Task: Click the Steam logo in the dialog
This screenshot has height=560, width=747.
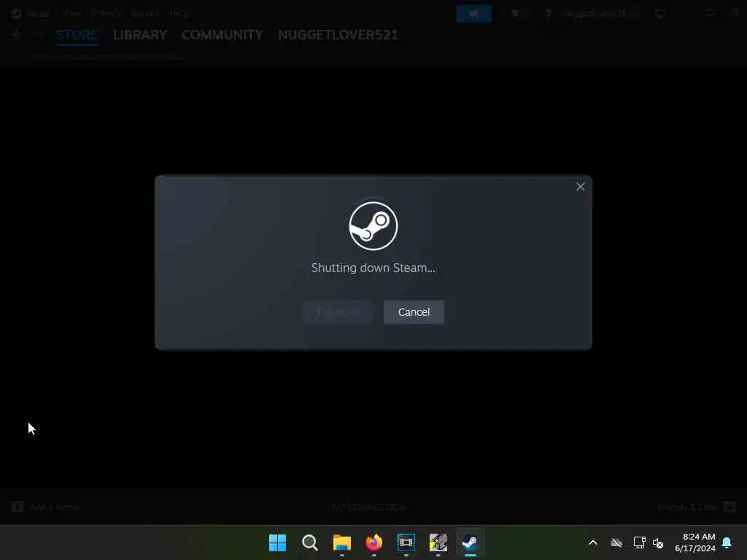Action: 373,226
